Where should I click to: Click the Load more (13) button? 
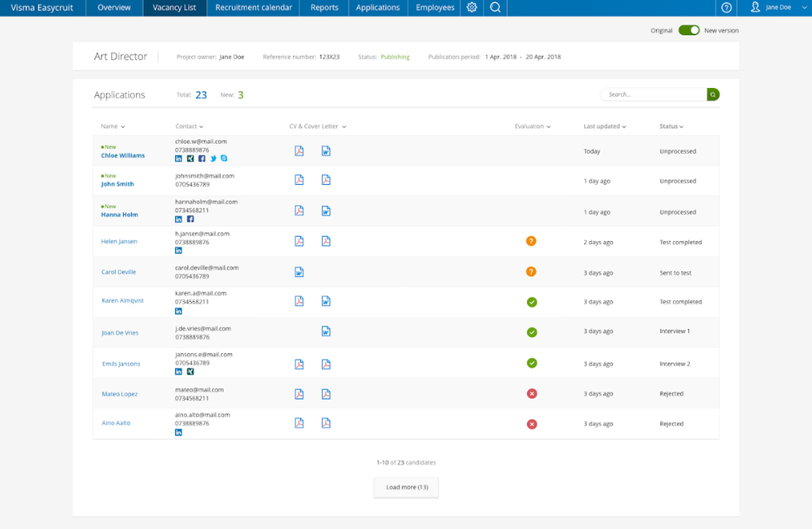[x=406, y=487]
